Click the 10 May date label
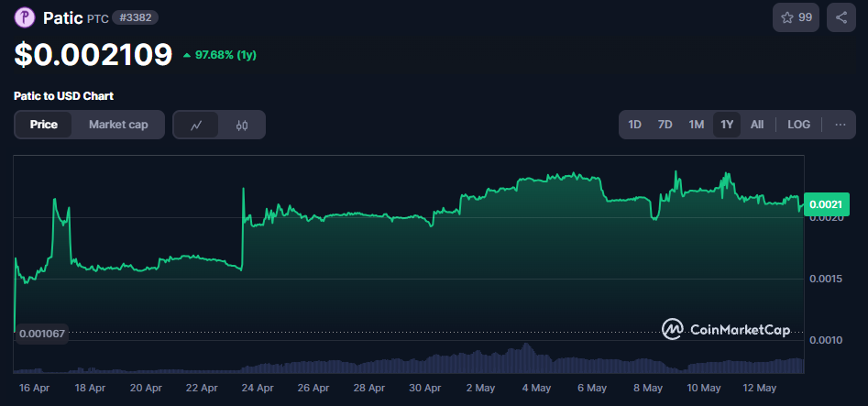 coord(703,389)
